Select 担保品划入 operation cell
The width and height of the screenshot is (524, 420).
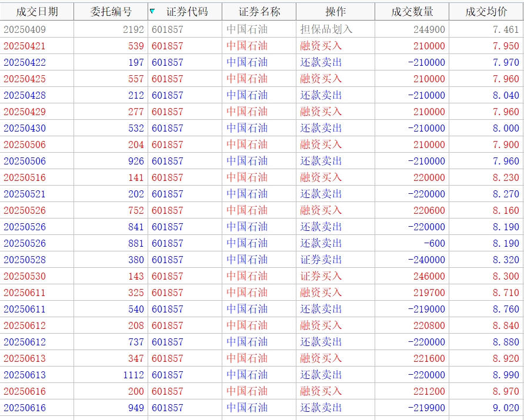pyautogui.click(x=326, y=29)
